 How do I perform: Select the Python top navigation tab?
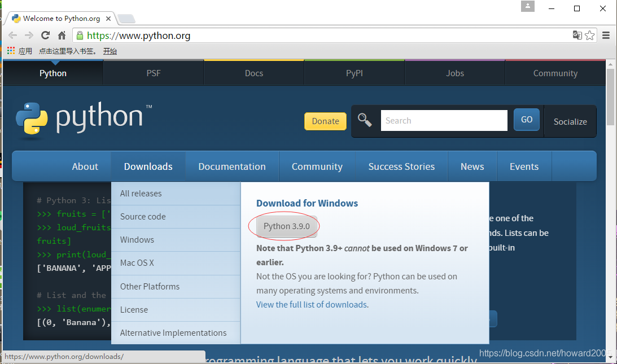point(52,73)
